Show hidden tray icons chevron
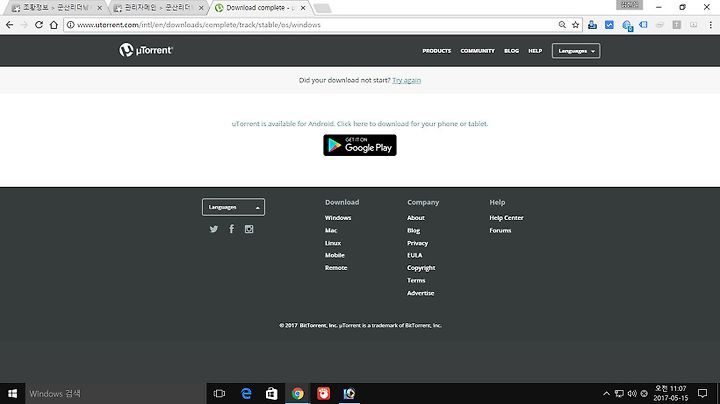 tap(606, 393)
